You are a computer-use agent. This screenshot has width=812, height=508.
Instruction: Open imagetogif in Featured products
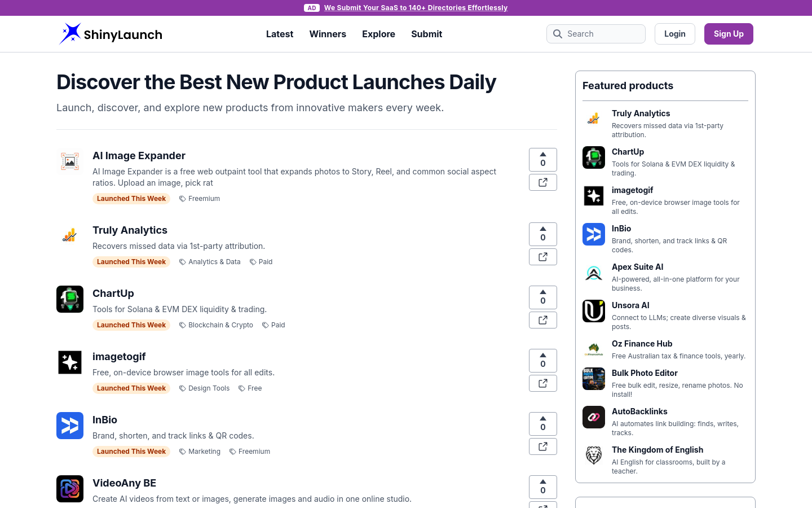point(632,190)
